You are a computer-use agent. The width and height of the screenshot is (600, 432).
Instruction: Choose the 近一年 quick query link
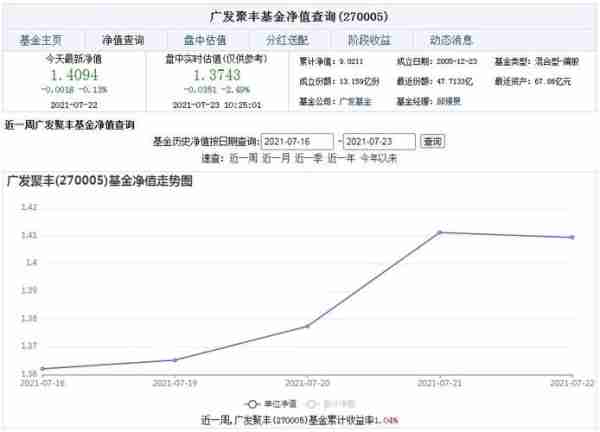[x=342, y=158]
